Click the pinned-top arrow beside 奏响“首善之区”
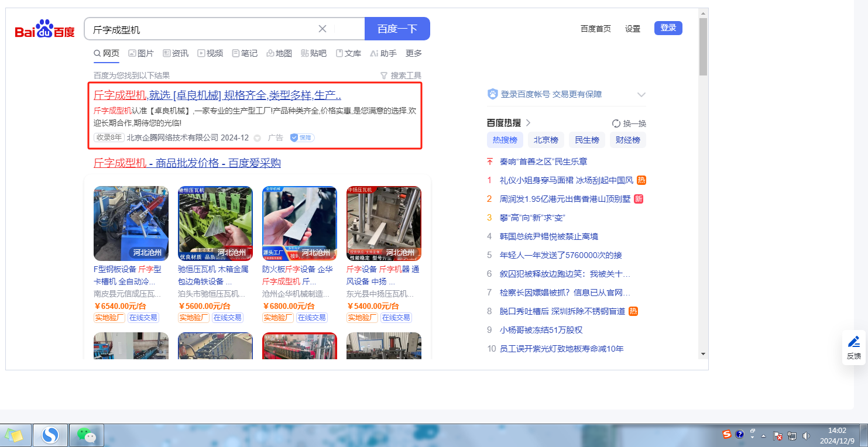This screenshot has width=868, height=447. (x=490, y=161)
